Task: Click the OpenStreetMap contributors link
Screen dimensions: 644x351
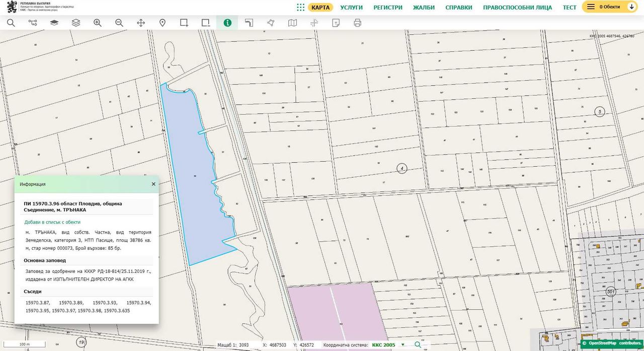Action: click(611, 343)
